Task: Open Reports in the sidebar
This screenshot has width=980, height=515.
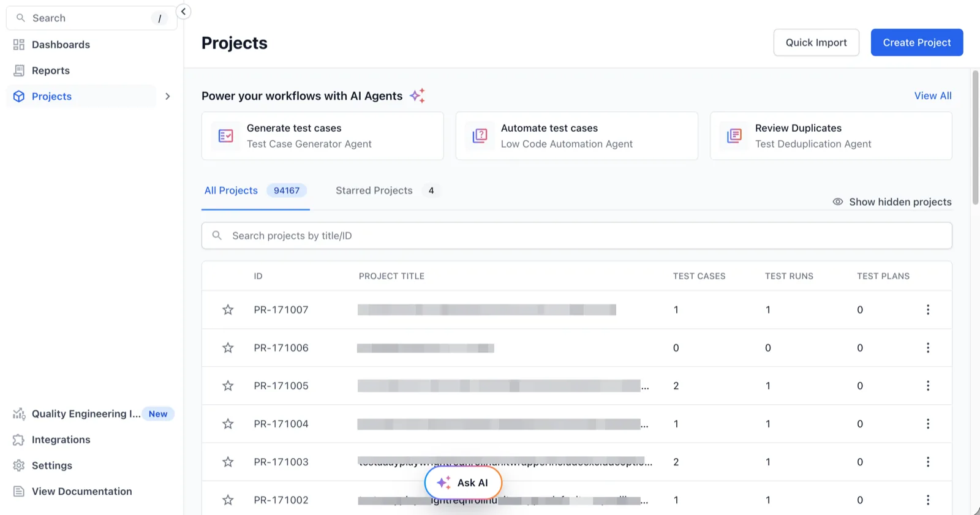Action: (50, 70)
